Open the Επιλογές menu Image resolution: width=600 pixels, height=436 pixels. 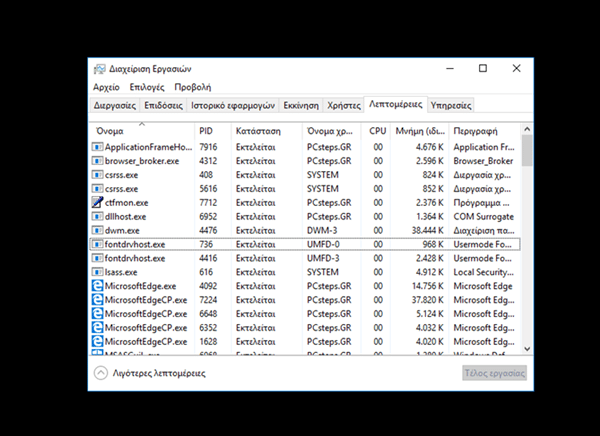point(147,87)
